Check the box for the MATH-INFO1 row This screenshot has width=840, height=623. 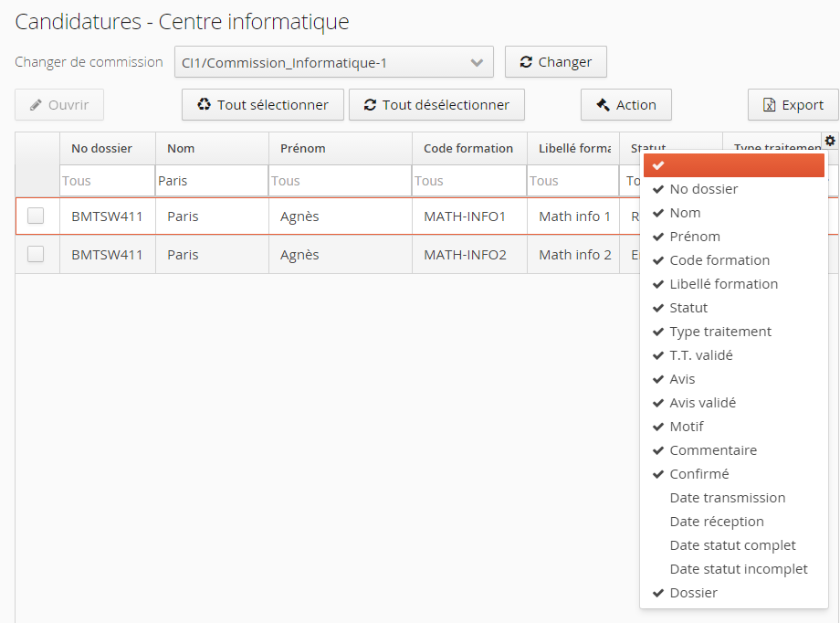click(x=36, y=216)
